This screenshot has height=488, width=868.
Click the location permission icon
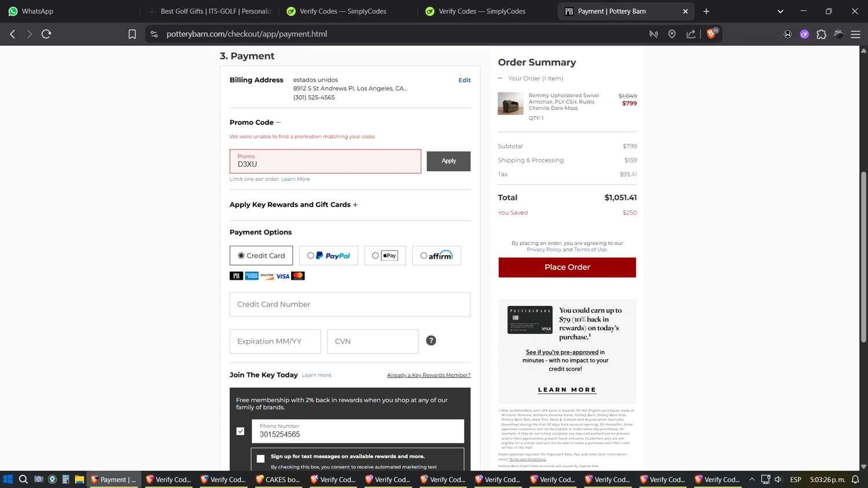coord(672,34)
